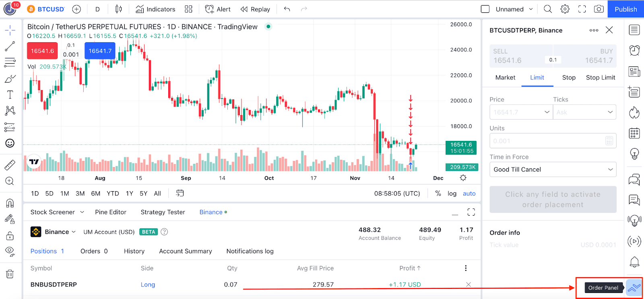Open the alerts alarm clock icon
Screen dimensions: 644x299
click(x=634, y=50)
